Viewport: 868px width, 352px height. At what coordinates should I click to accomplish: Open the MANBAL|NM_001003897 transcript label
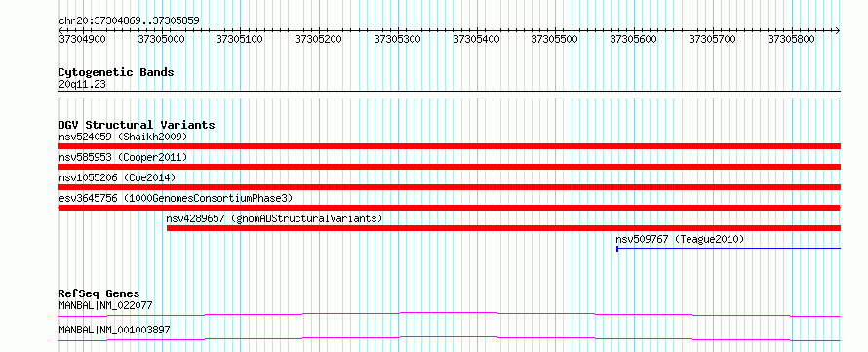pos(114,330)
